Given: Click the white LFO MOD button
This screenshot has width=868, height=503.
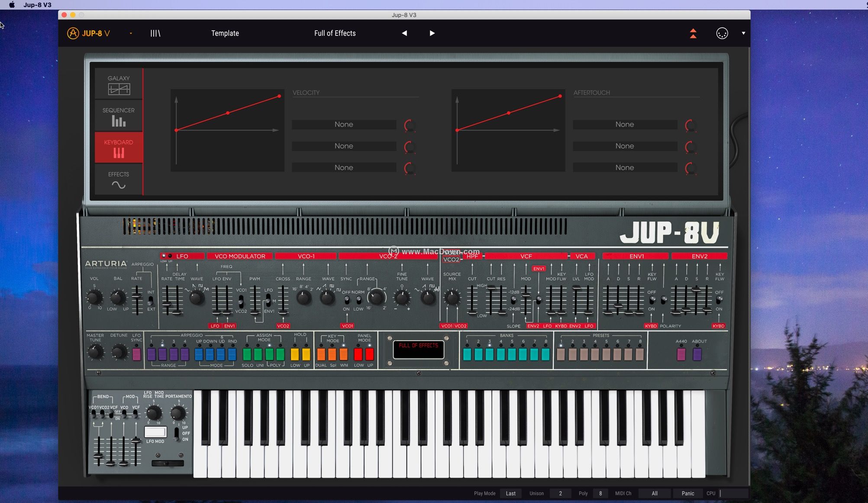Looking at the screenshot, I should point(155,432).
